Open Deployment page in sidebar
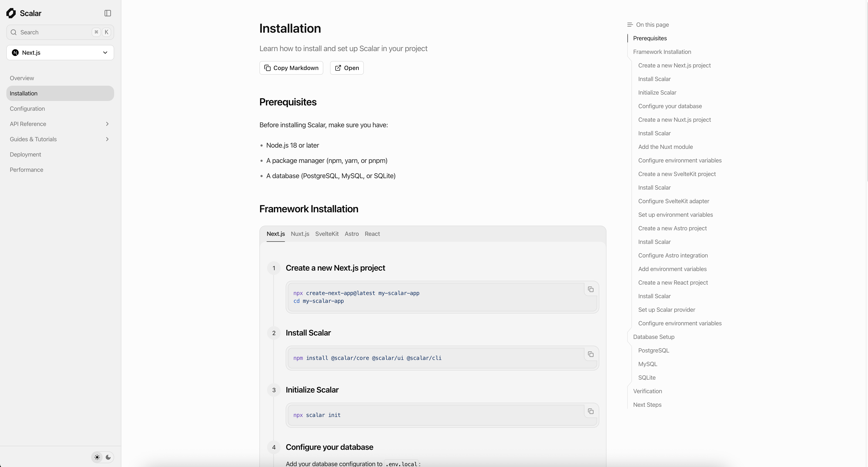 (60, 154)
